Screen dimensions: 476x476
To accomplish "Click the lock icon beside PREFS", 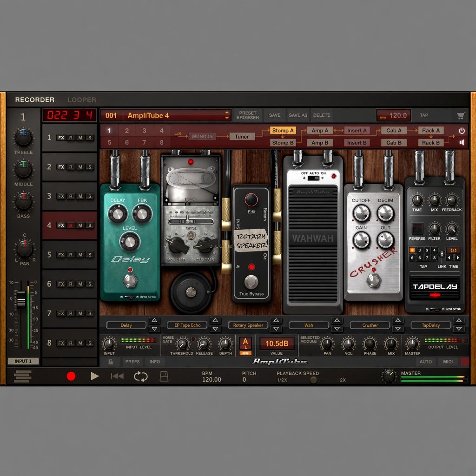I will [111, 362].
